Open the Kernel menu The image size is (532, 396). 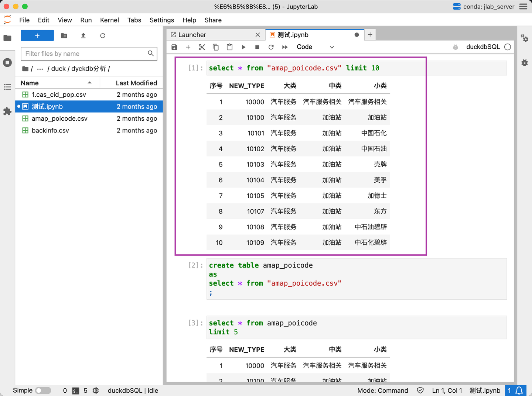coord(109,20)
